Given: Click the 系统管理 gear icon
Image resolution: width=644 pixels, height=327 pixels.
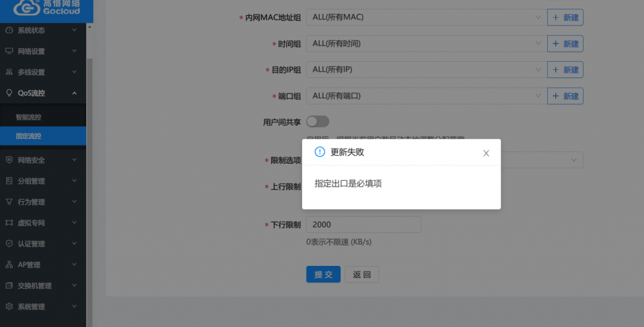Looking at the screenshot, I should tap(9, 307).
